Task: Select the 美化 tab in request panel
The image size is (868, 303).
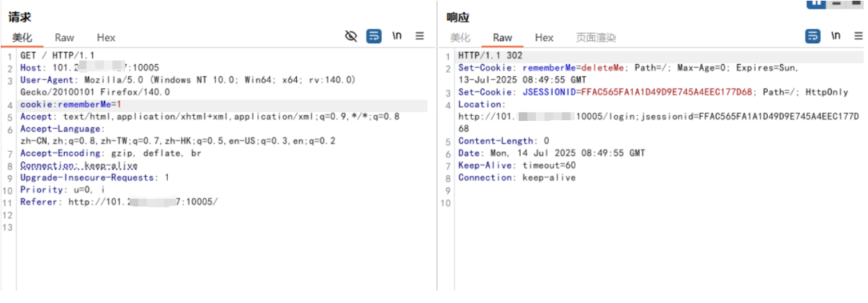Action: pyautogui.click(x=22, y=37)
